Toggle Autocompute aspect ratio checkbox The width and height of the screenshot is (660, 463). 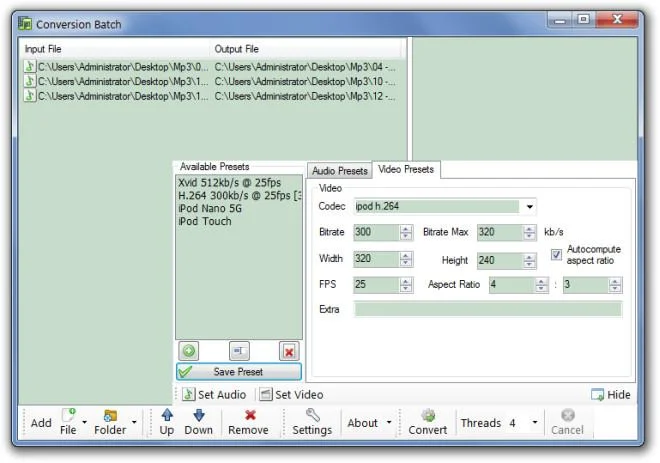pos(556,255)
